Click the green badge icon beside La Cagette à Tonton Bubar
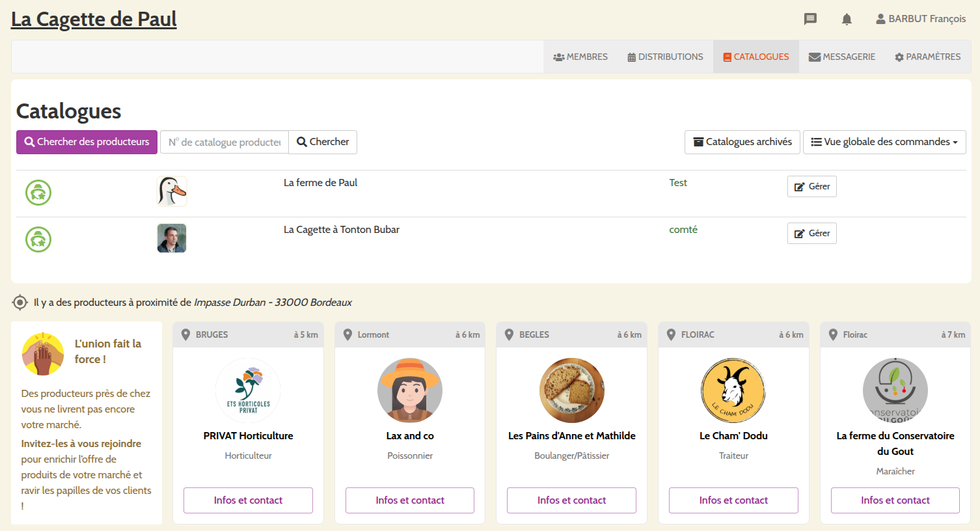Screen dimensions: 980x531 click(38, 239)
